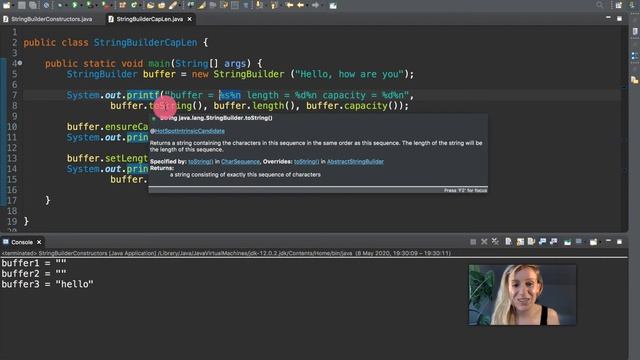
Task: Click the magnifier Quick Access search icon
Action: click(599, 5)
